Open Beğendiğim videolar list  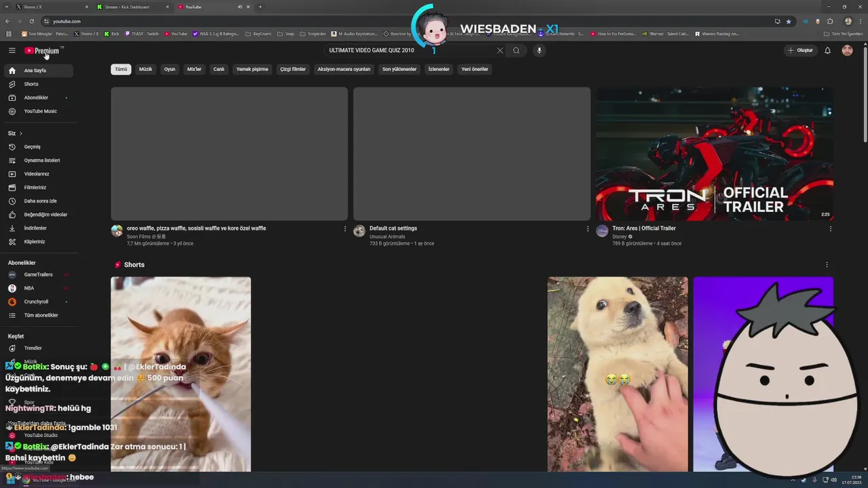(x=39, y=215)
